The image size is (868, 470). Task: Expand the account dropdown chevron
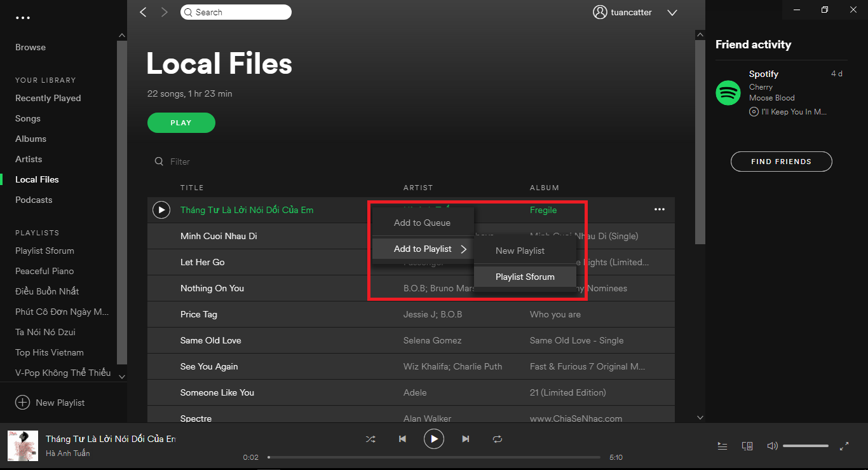click(x=672, y=13)
